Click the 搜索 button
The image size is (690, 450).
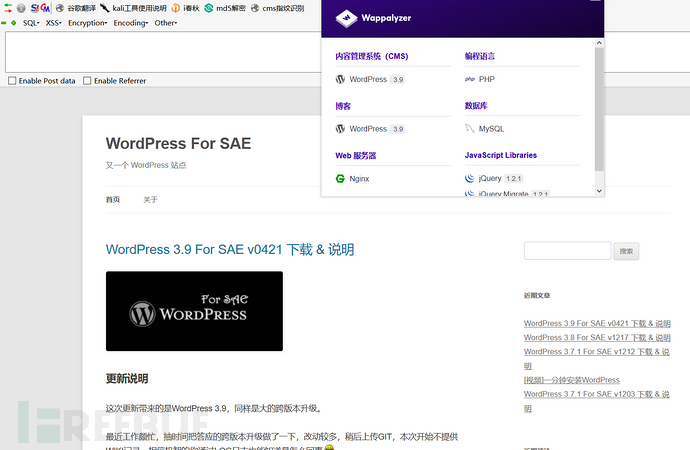(x=626, y=251)
